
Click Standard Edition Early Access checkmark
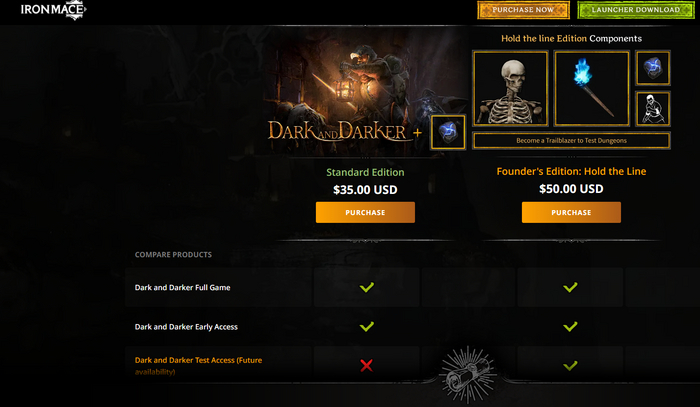click(x=367, y=326)
